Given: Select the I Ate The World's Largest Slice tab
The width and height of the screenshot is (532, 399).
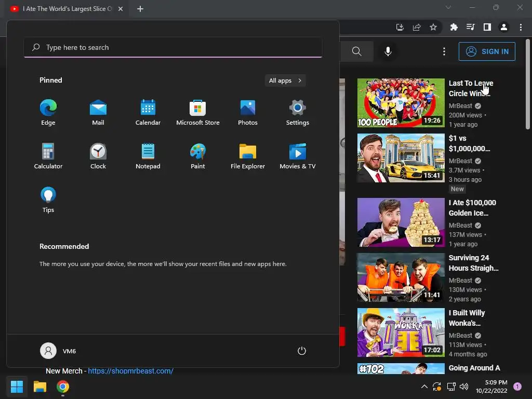Looking at the screenshot, I should tap(66, 9).
